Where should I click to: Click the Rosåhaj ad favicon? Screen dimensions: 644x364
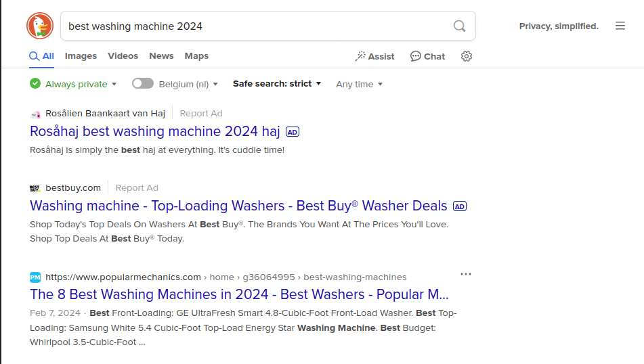35,114
